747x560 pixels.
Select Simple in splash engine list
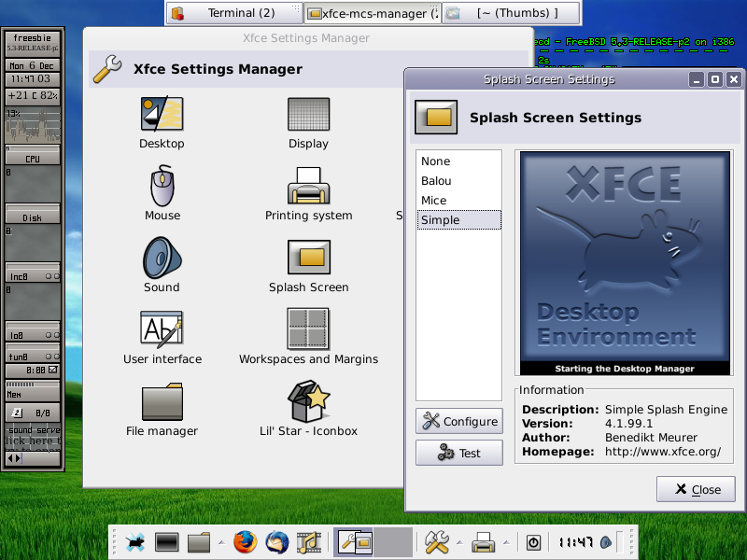(458, 220)
